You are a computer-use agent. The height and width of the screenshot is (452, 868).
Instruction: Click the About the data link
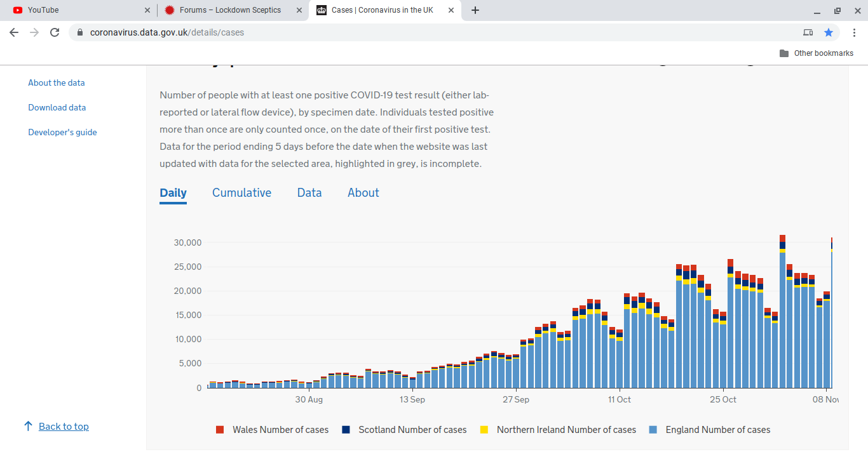(57, 83)
